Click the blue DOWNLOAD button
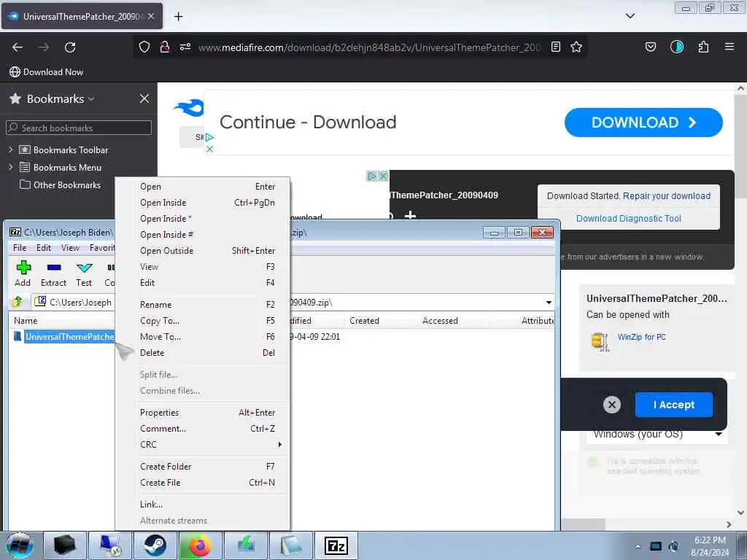 (643, 122)
